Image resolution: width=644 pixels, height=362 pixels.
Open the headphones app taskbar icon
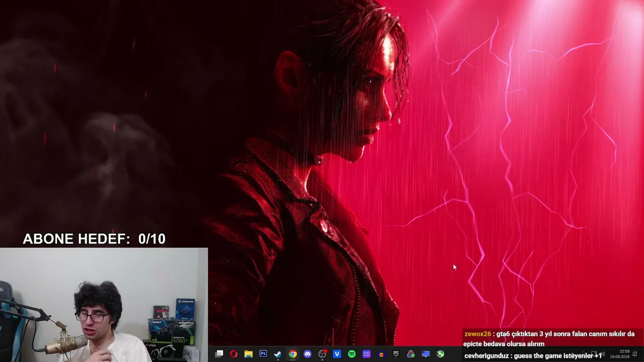click(x=381, y=354)
